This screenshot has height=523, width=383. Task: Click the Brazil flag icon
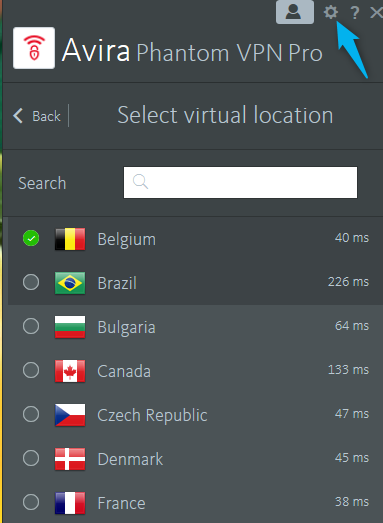click(x=70, y=283)
